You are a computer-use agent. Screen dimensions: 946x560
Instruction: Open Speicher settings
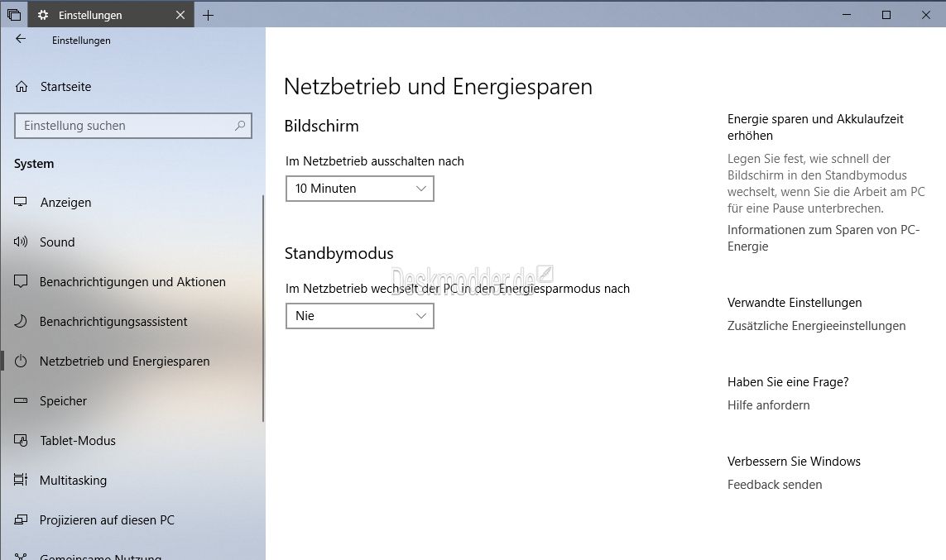pos(64,401)
